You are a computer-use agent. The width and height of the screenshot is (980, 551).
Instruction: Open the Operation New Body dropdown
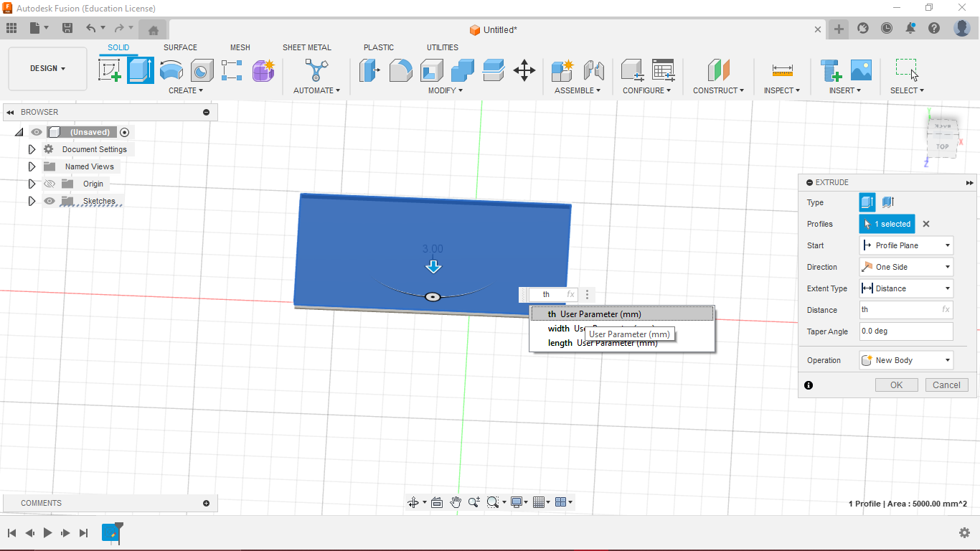[x=906, y=360]
